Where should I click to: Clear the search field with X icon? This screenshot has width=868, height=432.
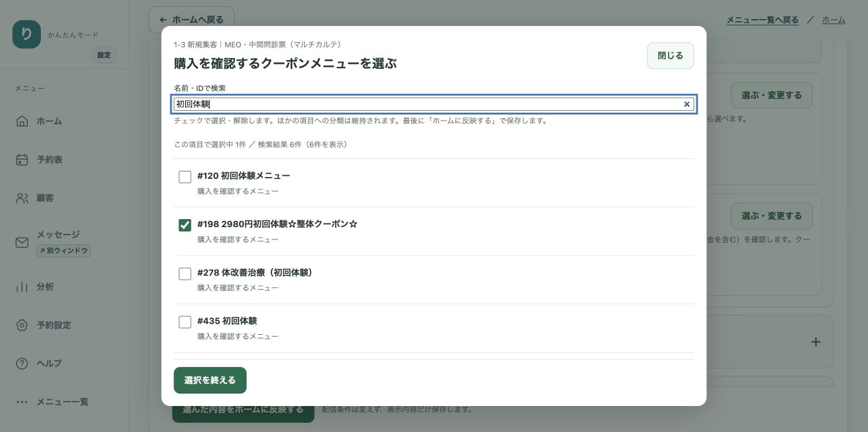point(686,105)
